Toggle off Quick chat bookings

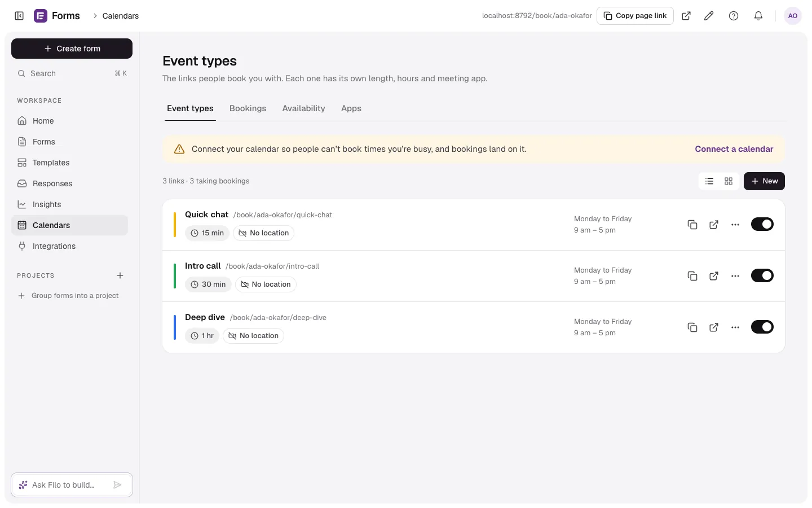pos(762,224)
